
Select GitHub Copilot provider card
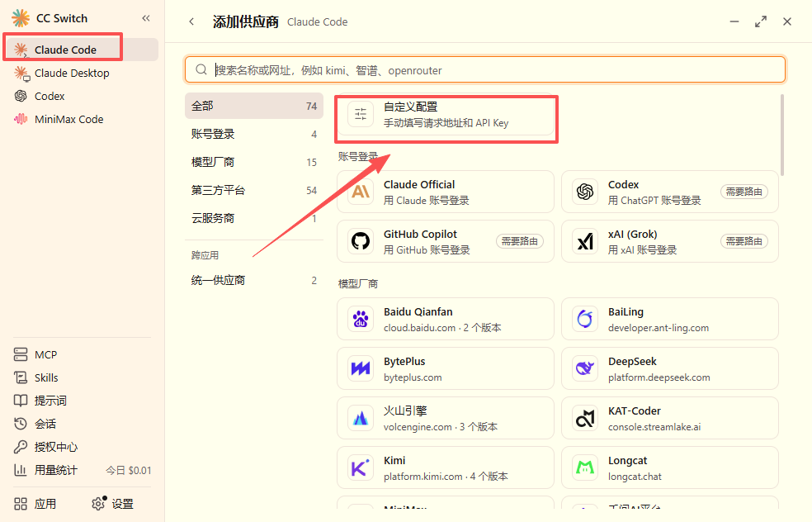coord(446,241)
